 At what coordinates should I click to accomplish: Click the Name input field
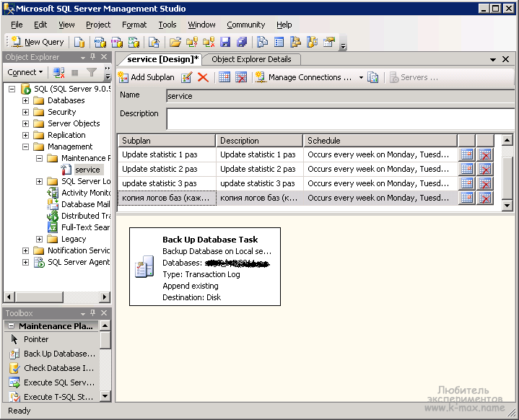(340, 96)
